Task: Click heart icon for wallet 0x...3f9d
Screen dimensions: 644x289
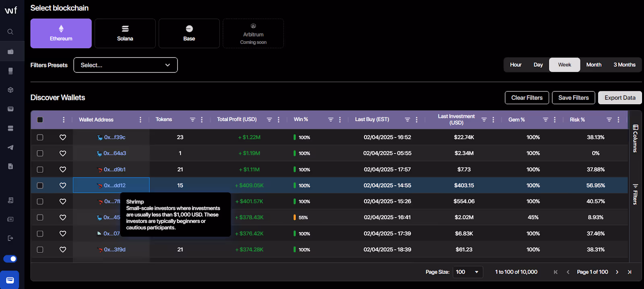Action: (63, 250)
